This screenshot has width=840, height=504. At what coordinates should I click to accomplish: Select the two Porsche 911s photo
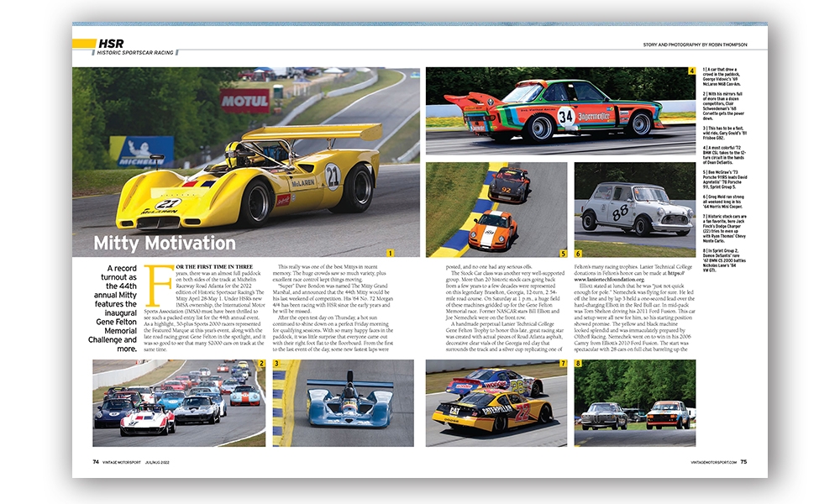[496, 210]
